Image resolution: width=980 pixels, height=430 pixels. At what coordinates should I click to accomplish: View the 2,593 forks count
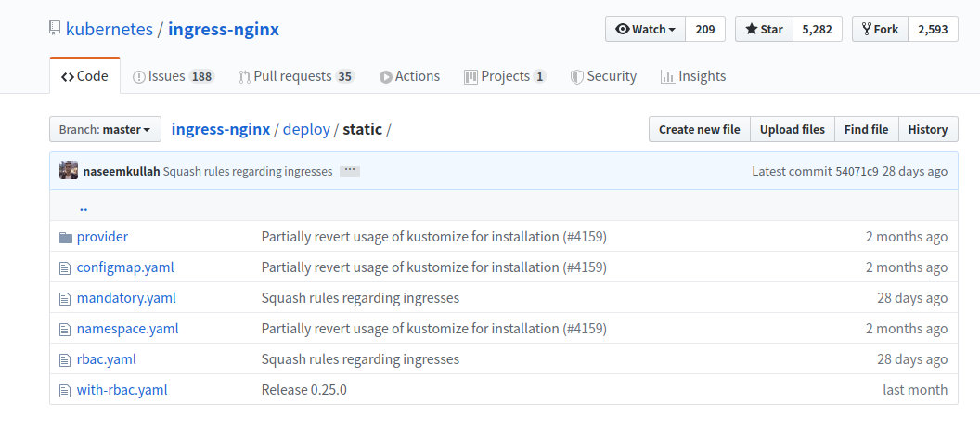pyautogui.click(x=933, y=29)
